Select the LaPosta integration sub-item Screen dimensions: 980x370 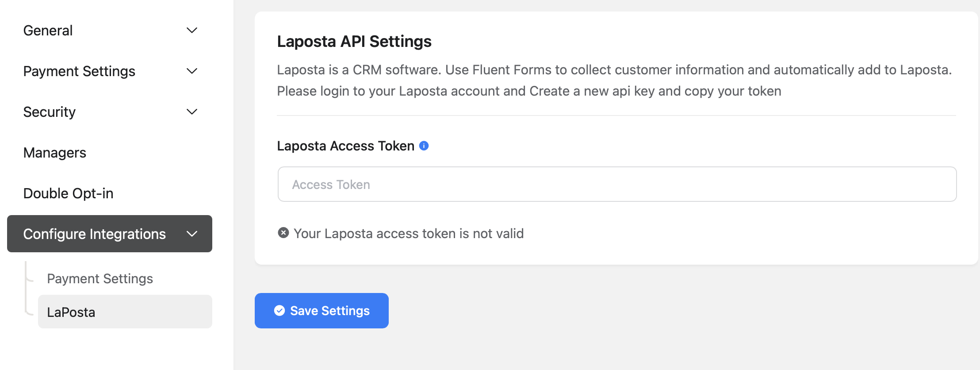pos(125,312)
